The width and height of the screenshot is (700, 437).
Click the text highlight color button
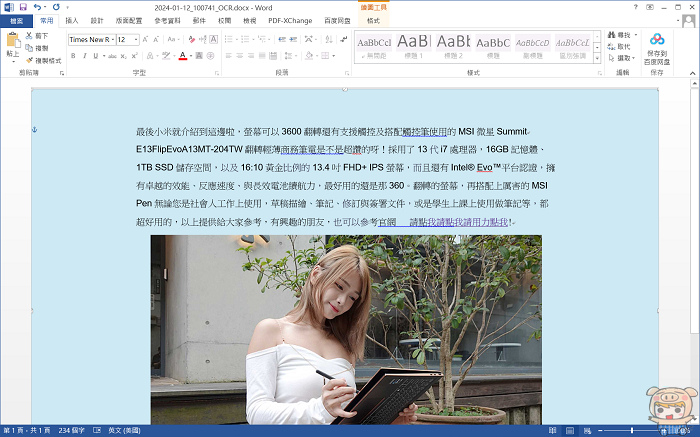pyautogui.click(x=166, y=56)
